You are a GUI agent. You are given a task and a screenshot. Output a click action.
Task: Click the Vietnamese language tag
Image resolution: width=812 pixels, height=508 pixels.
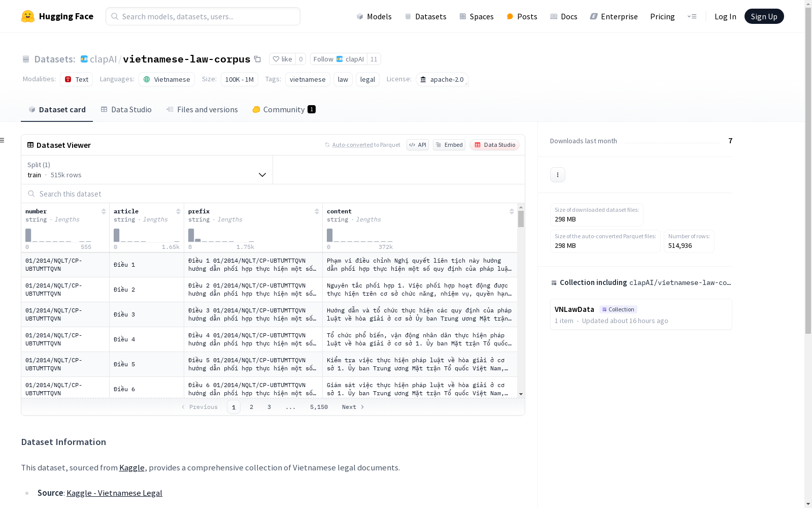pyautogui.click(x=166, y=79)
